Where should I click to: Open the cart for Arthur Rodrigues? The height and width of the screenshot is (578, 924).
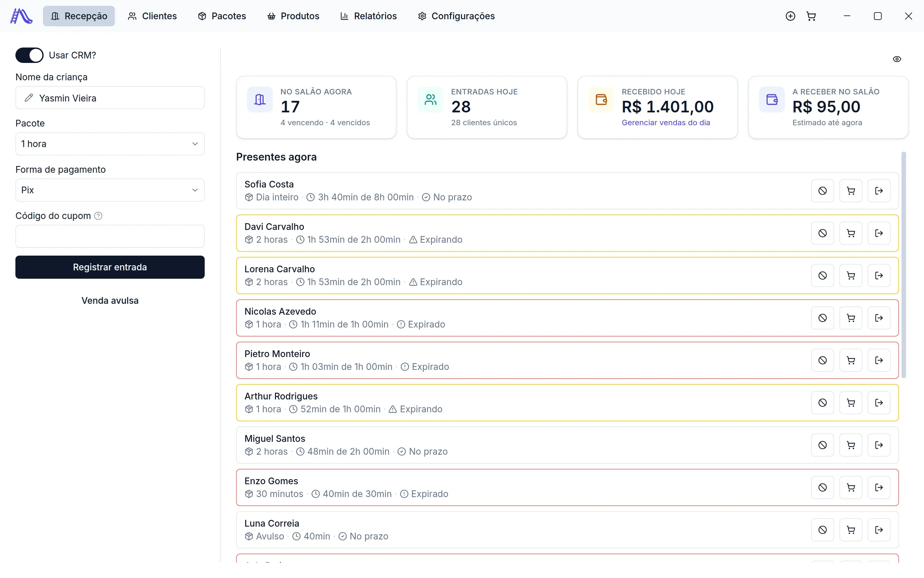(x=851, y=403)
